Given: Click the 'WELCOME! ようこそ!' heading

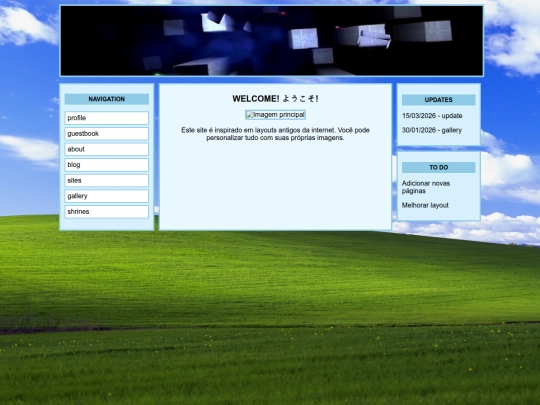Looking at the screenshot, I should pyautogui.click(x=276, y=99).
